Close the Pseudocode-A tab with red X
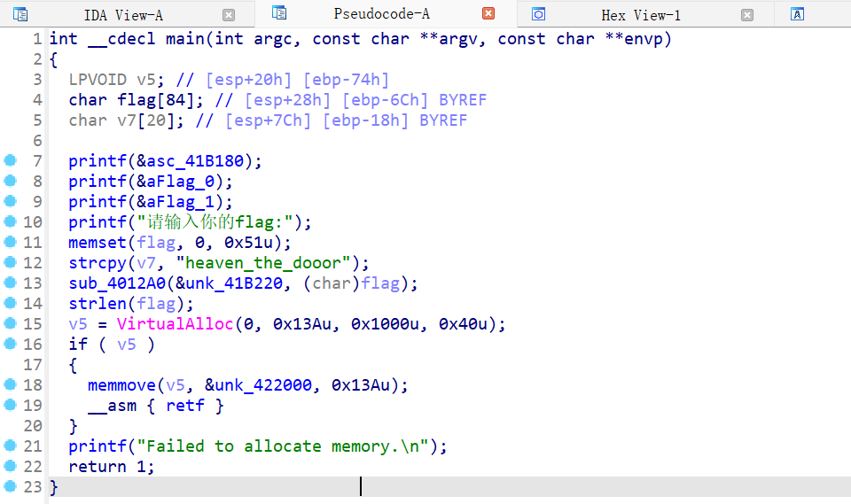851x504 pixels. (x=488, y=13)
